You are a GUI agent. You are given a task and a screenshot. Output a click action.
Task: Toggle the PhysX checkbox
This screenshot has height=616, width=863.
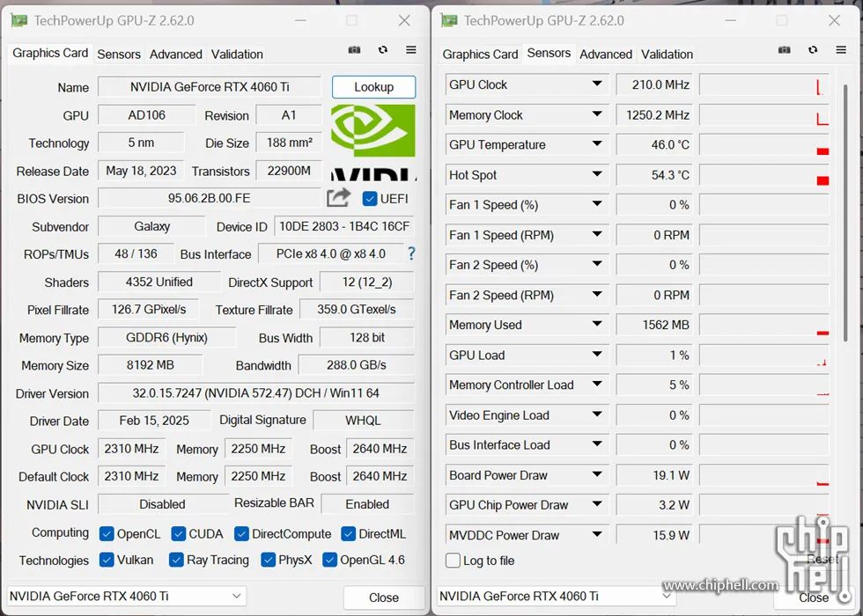point(268,560)
